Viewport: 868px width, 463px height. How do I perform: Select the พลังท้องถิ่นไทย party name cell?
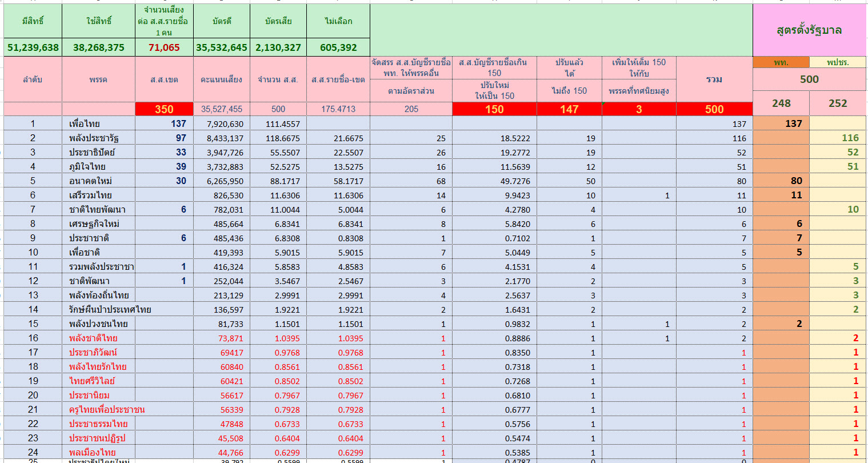coord(98,295)
